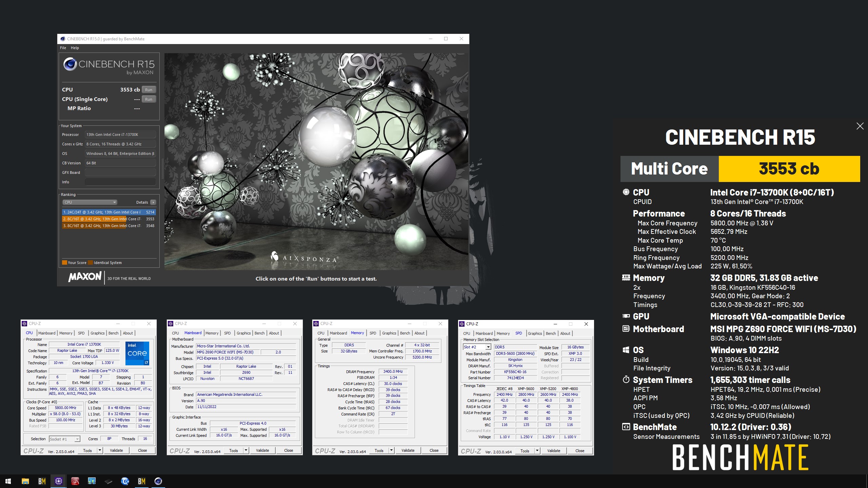Open File Explorer from the taskbar
The width and height of the screenshot is (868, 488).
tap(25, 481)
